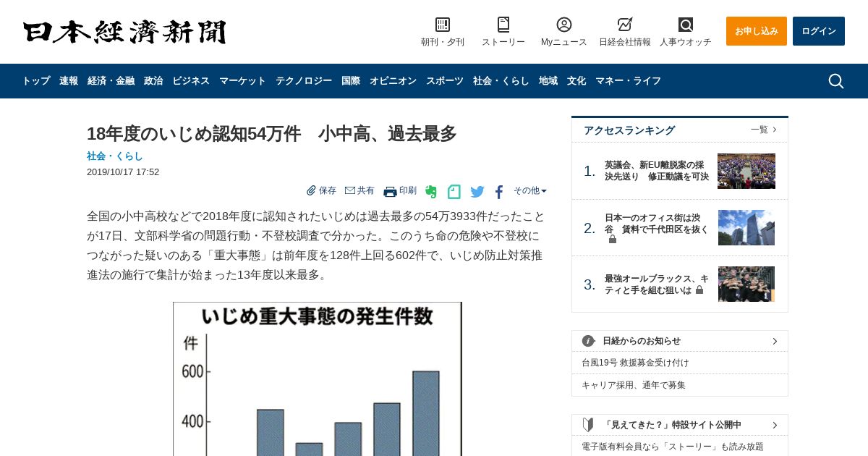This screenshot has height=456, width=868.
Task: Open the オピニオン section
Action: click(x=393, y=81)
